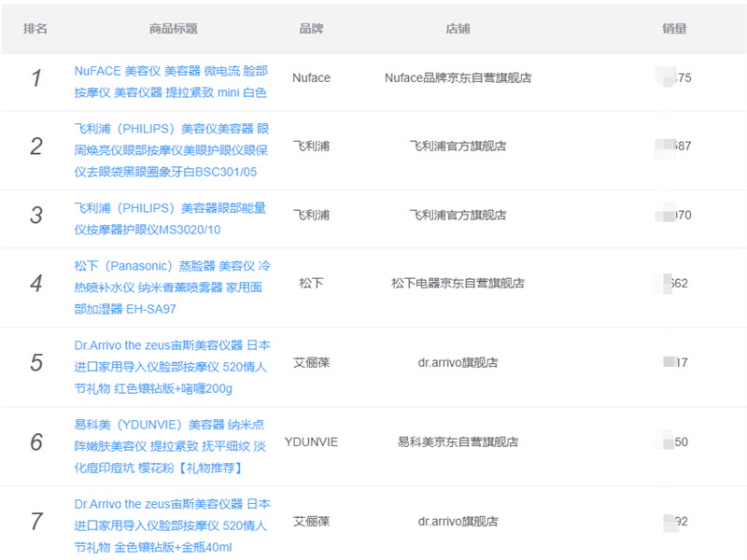
Task: Click the 品牌 column header
Action: (312, 29)
